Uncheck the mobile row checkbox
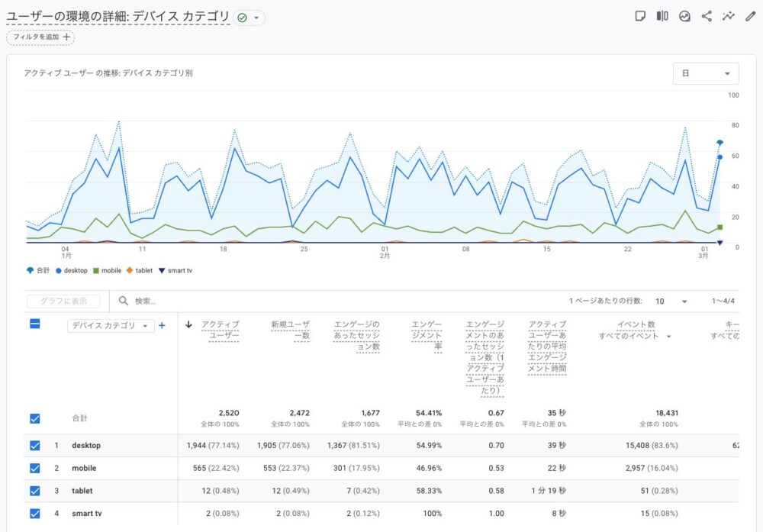The image size is (763, 532). [35, 469]
